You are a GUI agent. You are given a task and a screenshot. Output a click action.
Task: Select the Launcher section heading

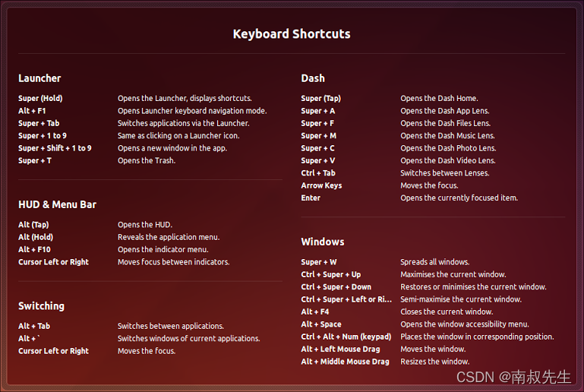point(39,78)
